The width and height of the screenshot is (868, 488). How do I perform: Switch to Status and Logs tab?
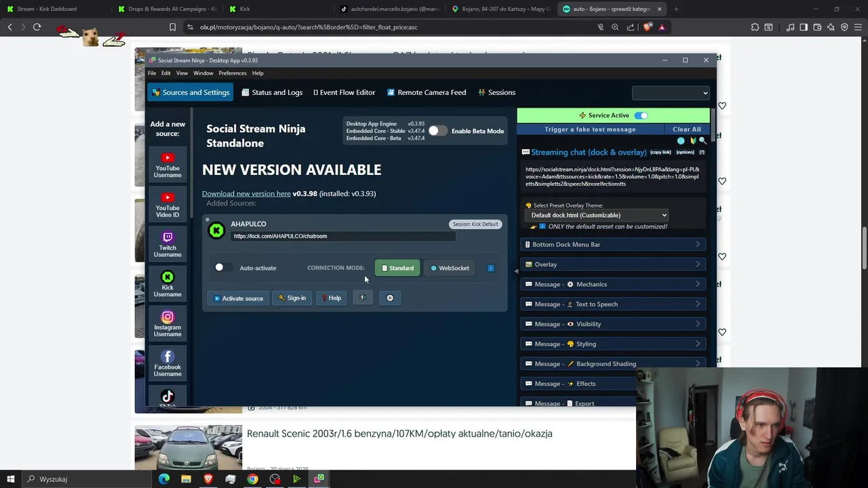(x=272, y=92)
